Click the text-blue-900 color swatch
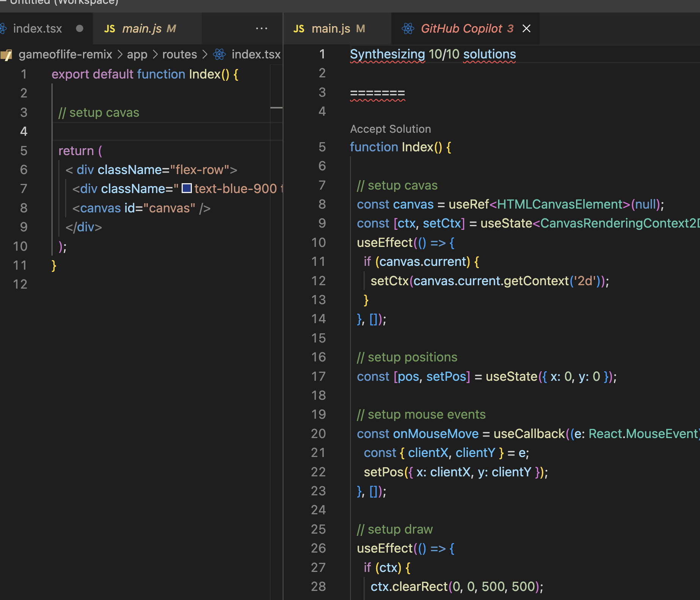 [187, 188]
